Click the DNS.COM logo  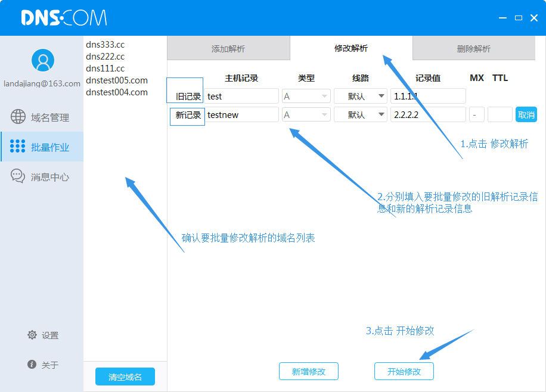(x=64, y=18)
